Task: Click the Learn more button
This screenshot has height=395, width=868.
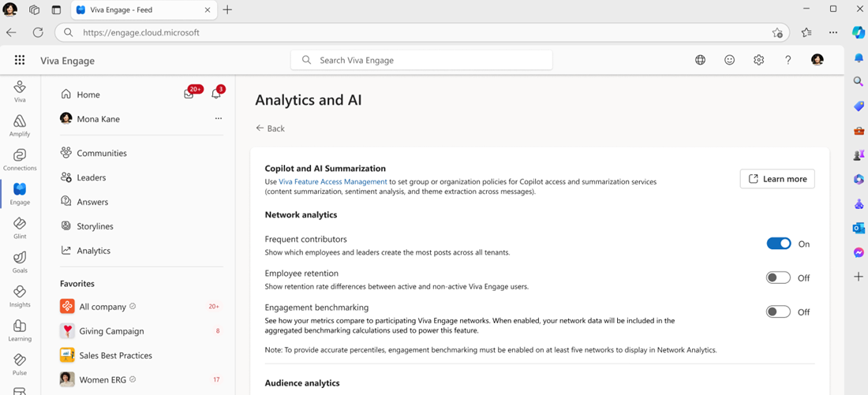Action: tap(777, 179)
